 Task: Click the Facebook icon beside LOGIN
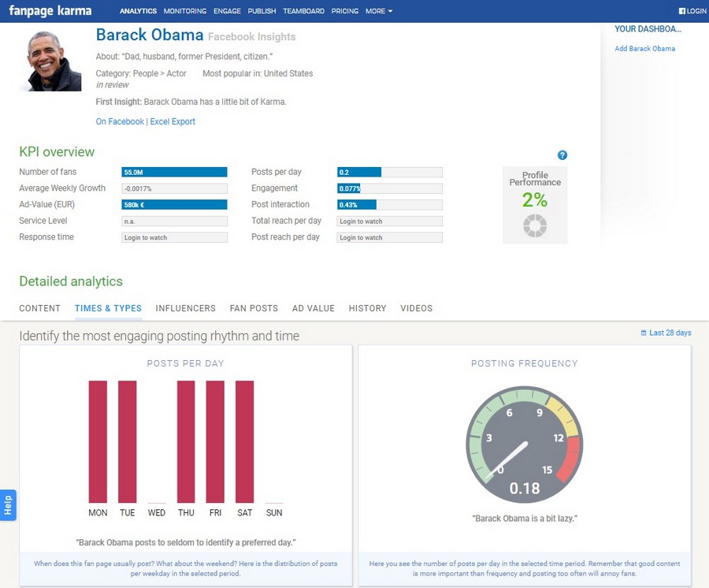pyautogui.click(x=682, y=11)
